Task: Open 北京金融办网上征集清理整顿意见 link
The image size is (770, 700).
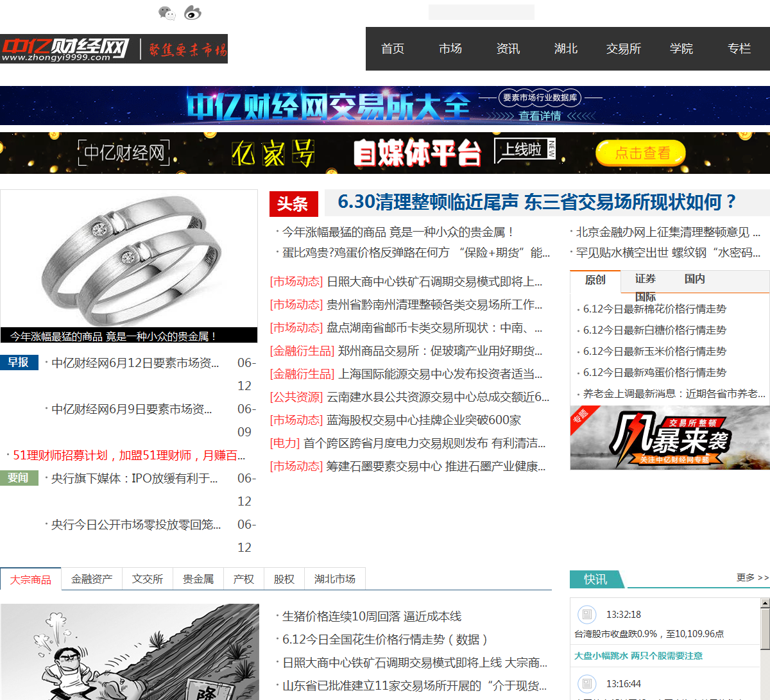Action: pyautogui.click(x=668, y=232)
